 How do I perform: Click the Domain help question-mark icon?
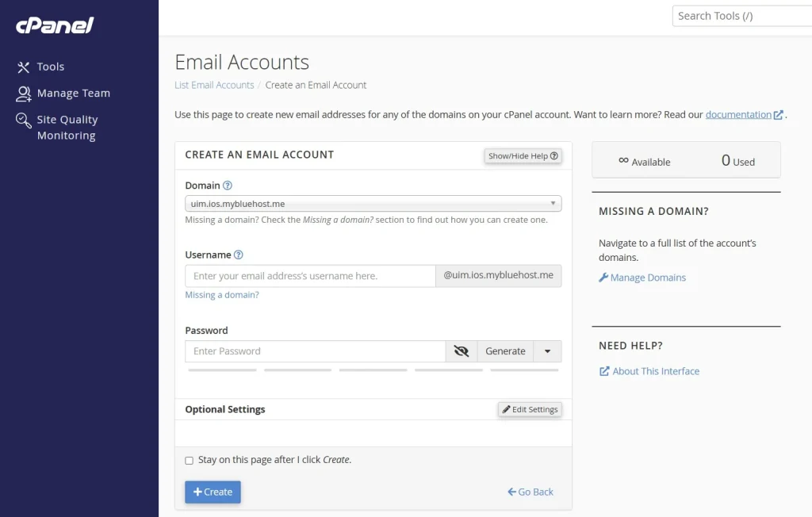point(228,186)
